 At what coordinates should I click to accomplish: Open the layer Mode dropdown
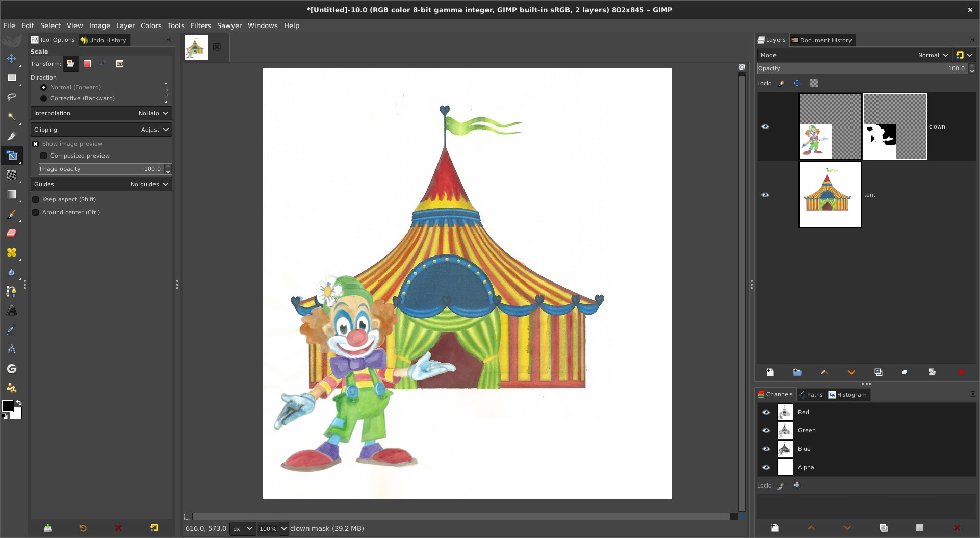[854, 55]
